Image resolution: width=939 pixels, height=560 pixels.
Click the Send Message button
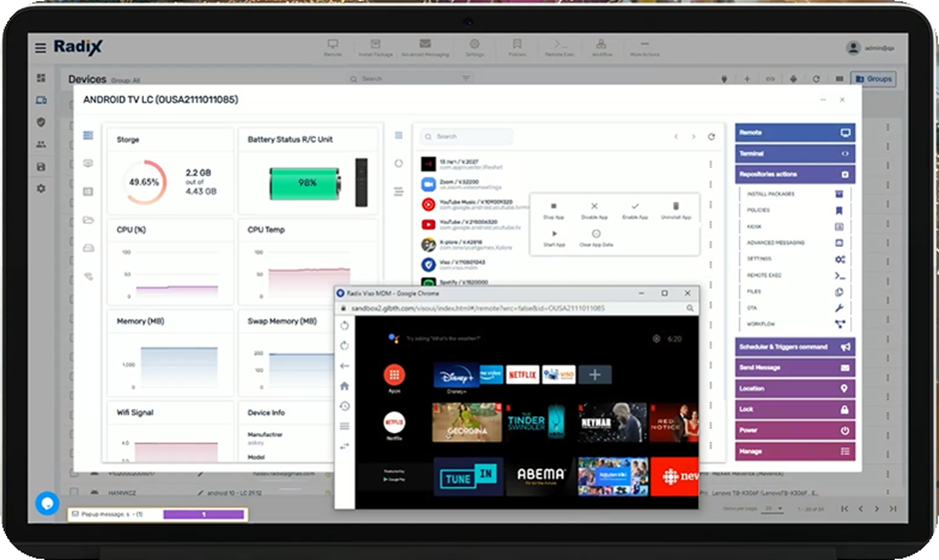click(794, 368)
